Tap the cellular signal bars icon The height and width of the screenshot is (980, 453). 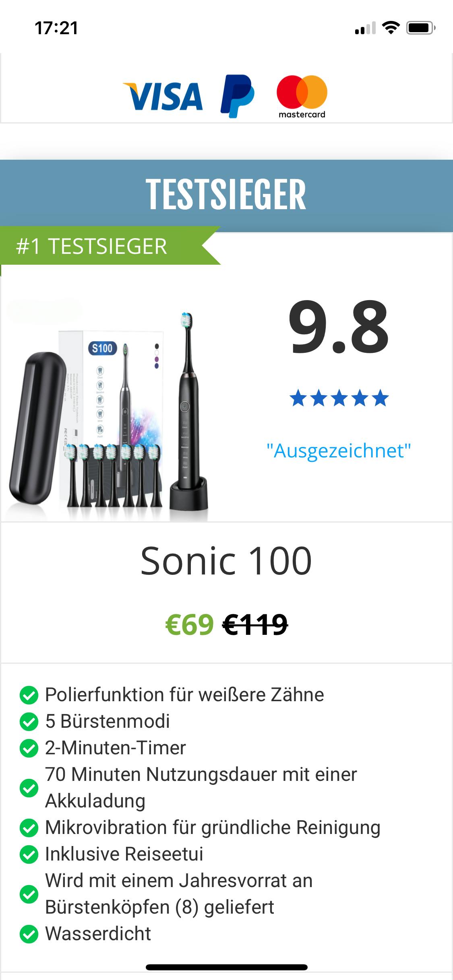pos(365,28)
